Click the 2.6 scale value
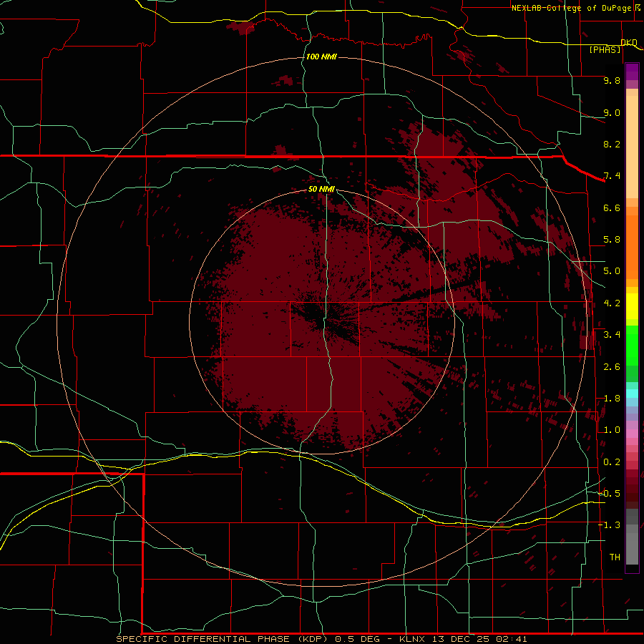 tap(612, 367)
